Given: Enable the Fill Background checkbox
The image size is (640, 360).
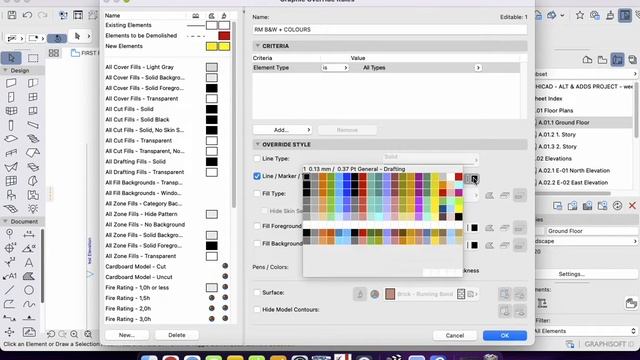Looking at the screenshot, I should click(x=257, y=243).
